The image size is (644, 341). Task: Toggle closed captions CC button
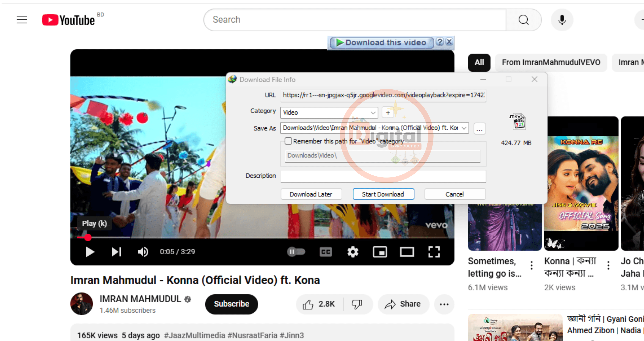[325, 252]
